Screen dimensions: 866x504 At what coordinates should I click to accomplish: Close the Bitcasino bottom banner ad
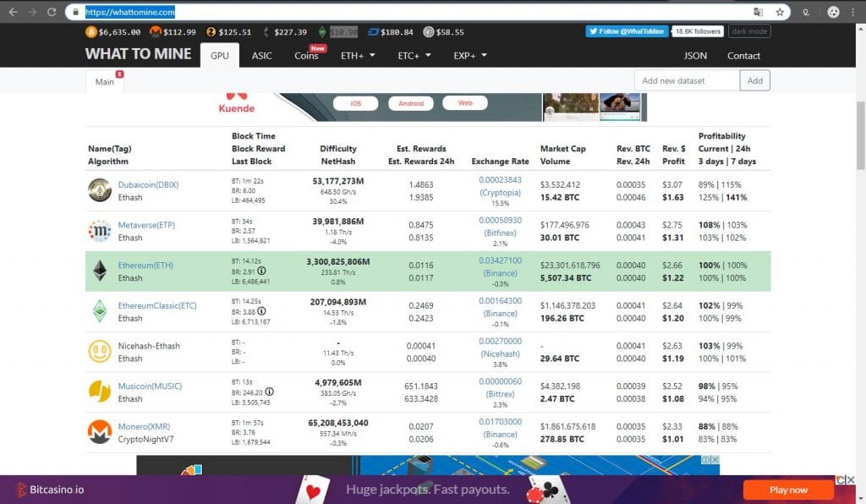pyautogui.click(x=851, y=479)
